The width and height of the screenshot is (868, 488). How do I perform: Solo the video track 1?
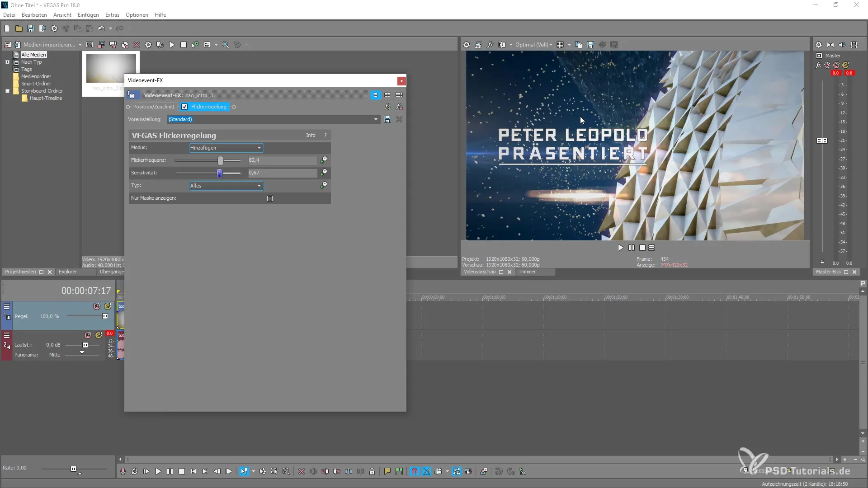[108, 306]
